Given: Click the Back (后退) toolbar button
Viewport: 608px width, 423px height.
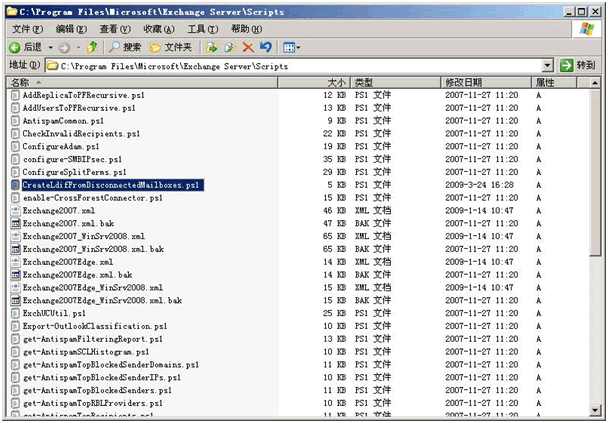Looking at the screenshot, I should [x=26, y=47].
